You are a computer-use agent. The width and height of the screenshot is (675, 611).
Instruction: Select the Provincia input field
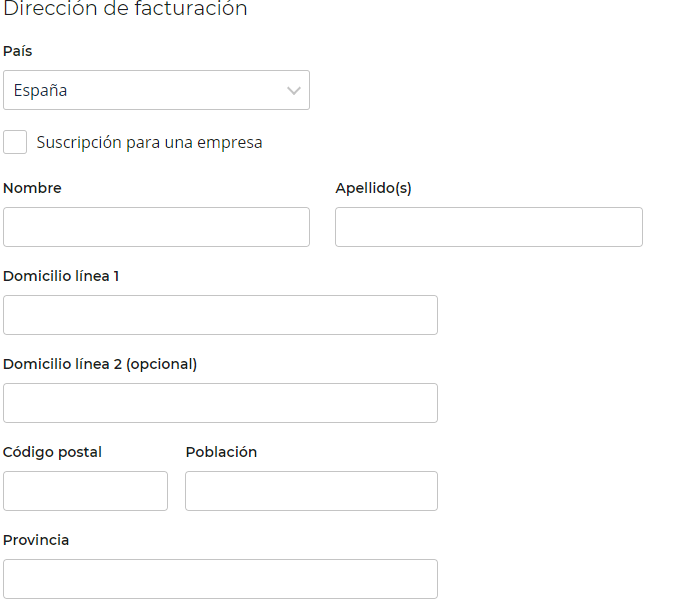[x=220, y=579]
